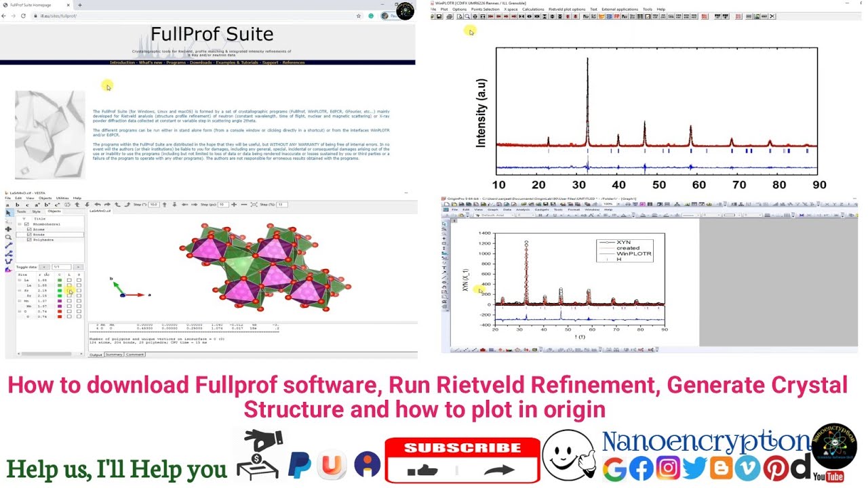Click the zoom magnifier icon in WinPLOTR toolbar
The width and height of the screenshot is (868, 488).
coord(467,16)
